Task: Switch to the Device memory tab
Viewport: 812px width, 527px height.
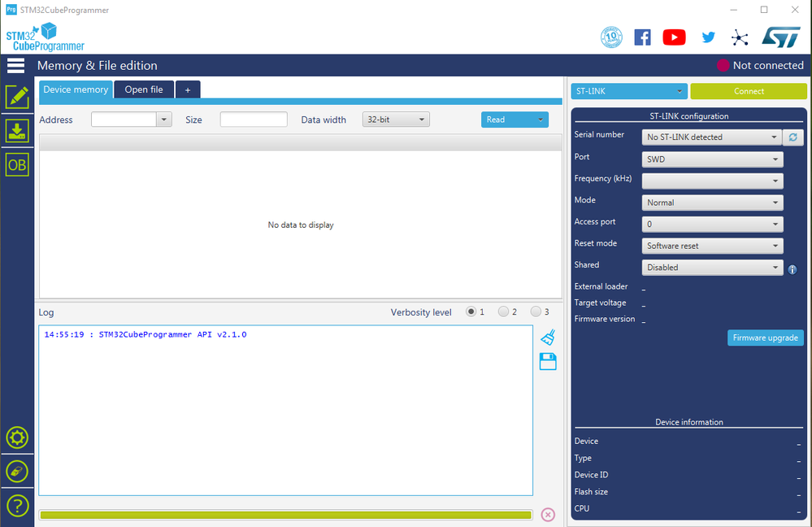Action: 76,89
